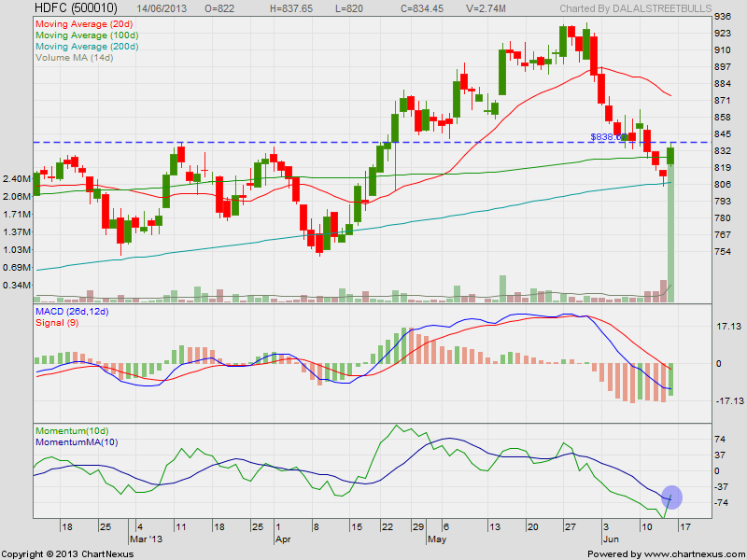
Task: Click the low price L=820
Action: pyautogui.click(x=349, y=8)
